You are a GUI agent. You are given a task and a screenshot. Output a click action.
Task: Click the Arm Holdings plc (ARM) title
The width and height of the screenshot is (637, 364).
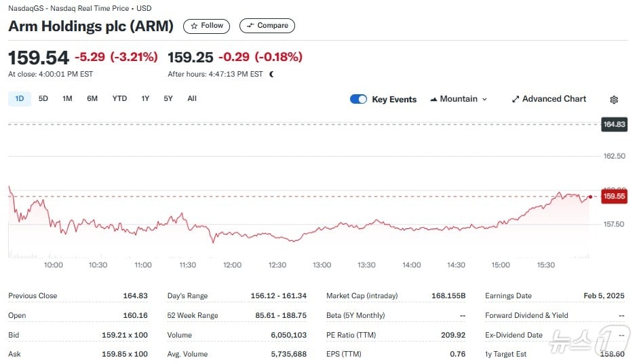tap(91, 26)
